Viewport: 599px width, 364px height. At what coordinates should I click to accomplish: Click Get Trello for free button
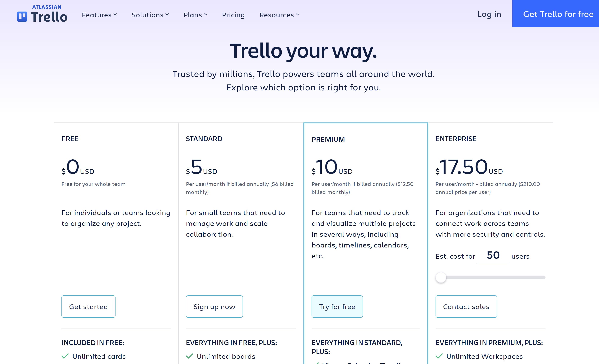click(x=558, y=14)
